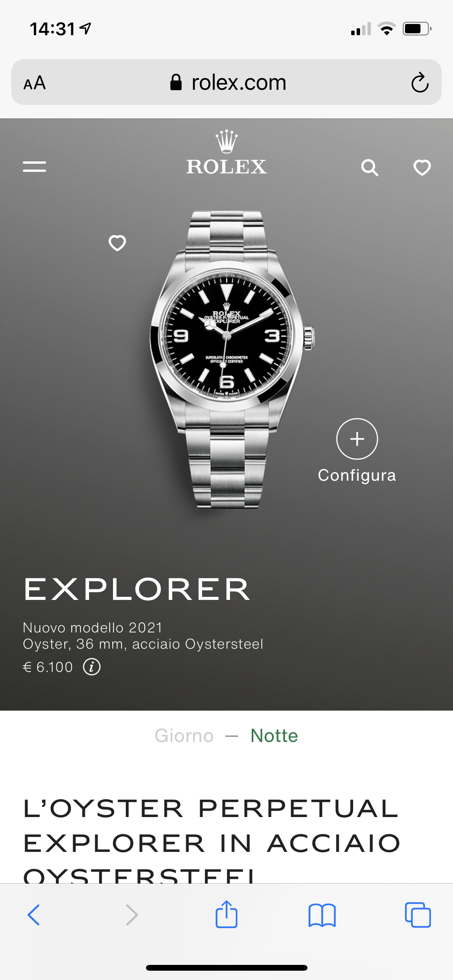Tap the rolex.com address bar
This screenshot has height=980, width=453.
[226, 82]
